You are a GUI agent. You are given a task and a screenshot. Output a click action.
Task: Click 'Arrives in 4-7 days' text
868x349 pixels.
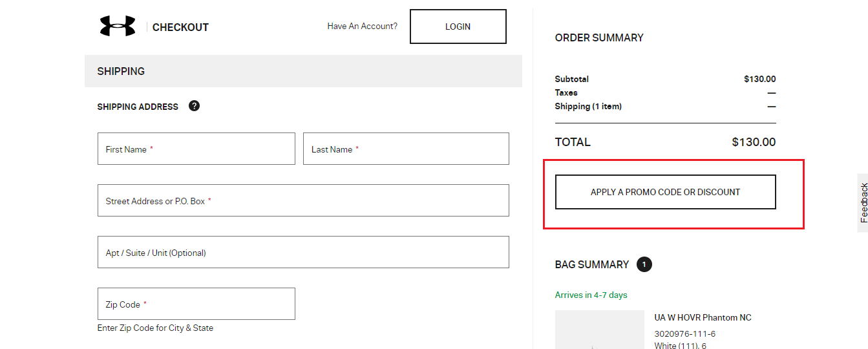click(591, 295)
